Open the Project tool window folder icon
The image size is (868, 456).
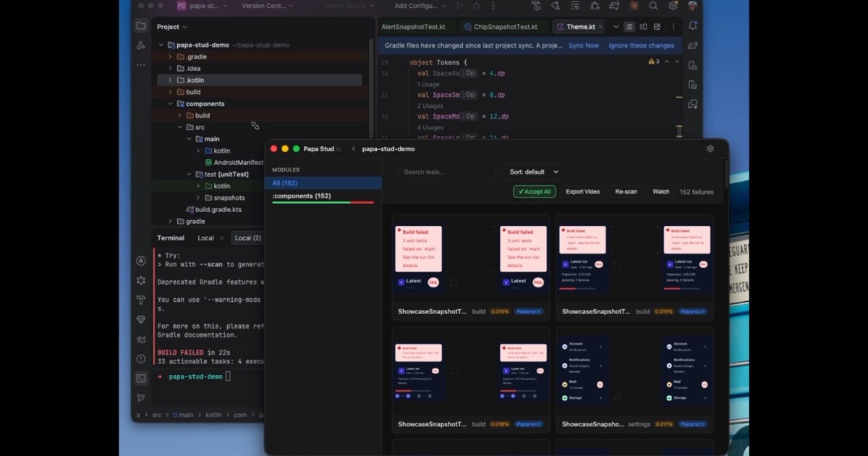141,26
